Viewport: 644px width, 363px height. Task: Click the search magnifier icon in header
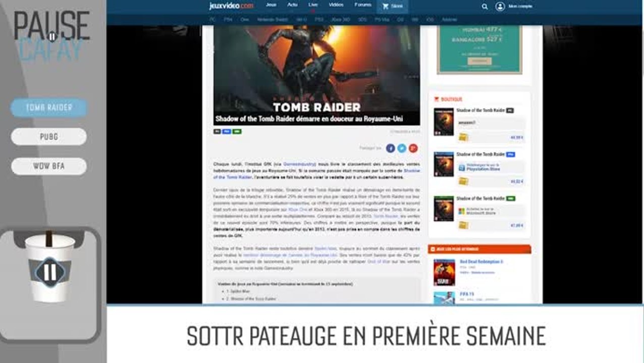485,7
